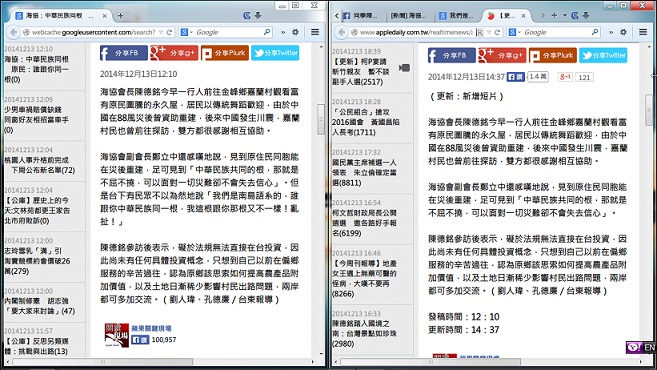Switch to the [新聞] 海協 tab
657x370 pixels.
[x=408, y=16]
